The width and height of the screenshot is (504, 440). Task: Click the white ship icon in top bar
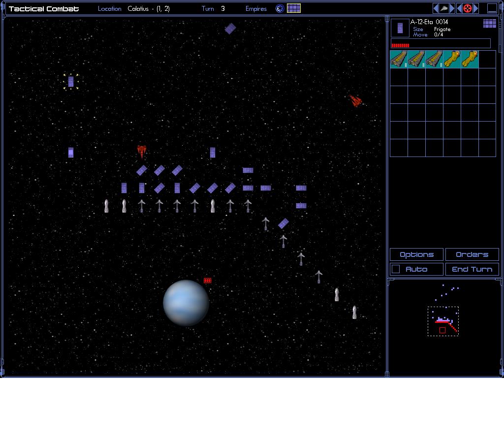point(443,8)
